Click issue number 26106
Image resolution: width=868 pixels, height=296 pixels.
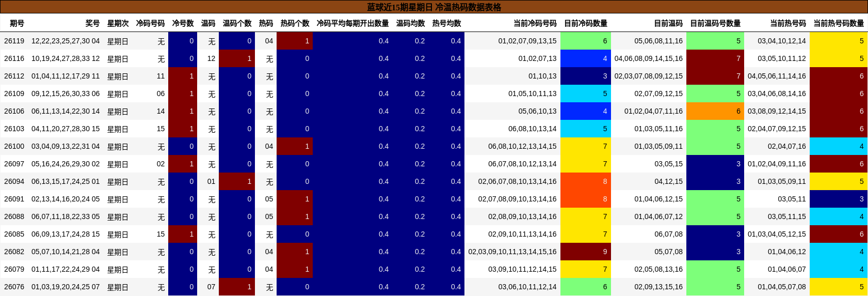(14, 111)
